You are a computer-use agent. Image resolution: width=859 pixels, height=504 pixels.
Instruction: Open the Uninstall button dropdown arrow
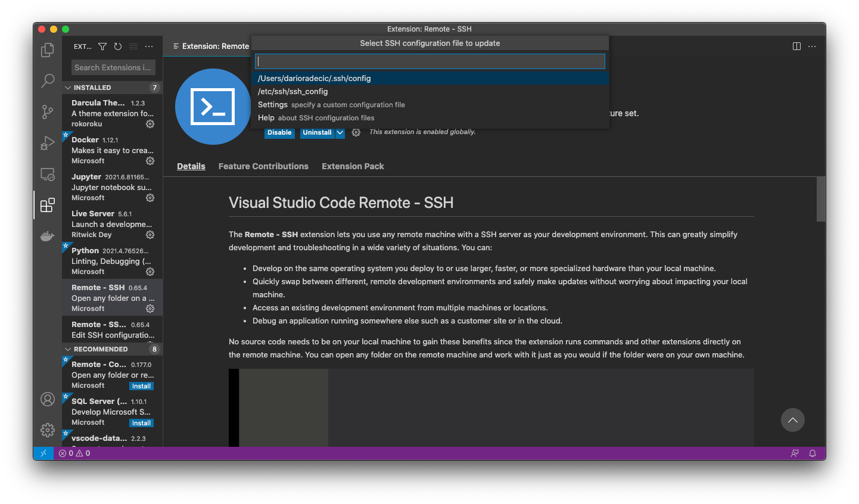340,133
